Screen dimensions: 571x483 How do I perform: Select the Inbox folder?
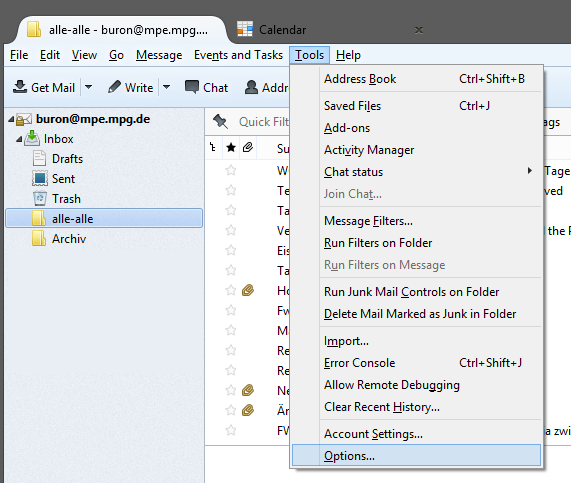(x=58, y=139)
